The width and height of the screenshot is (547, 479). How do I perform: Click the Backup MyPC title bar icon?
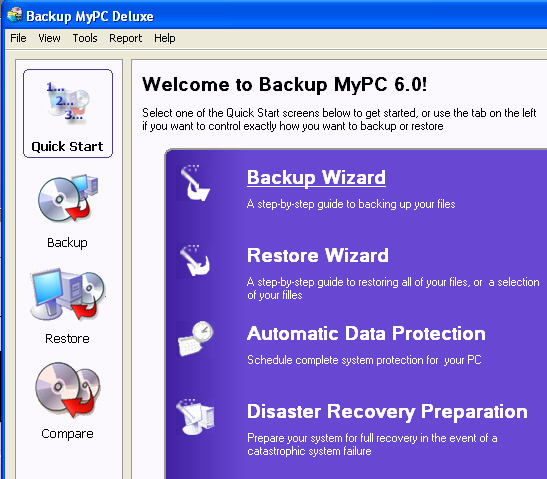click(14, 15)
